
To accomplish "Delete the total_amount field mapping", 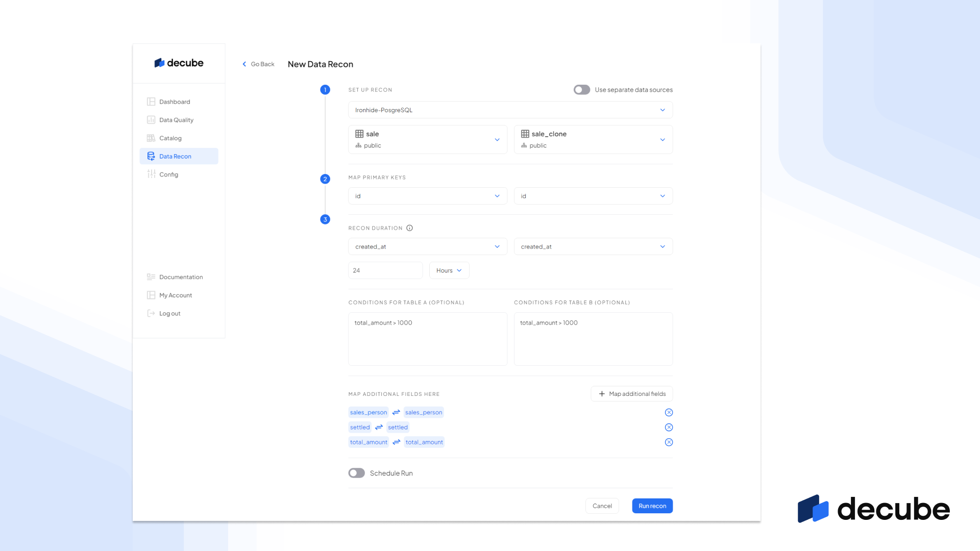I will tap(669, 442).
